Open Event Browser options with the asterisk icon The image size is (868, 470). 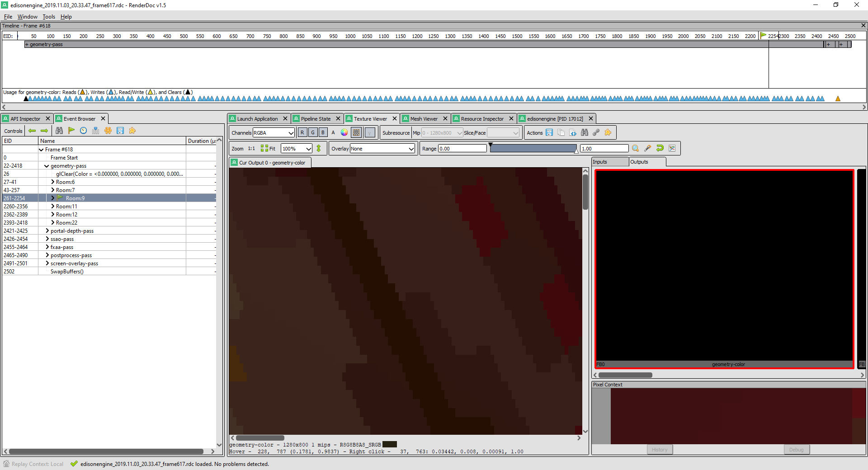tap(108, 131)
